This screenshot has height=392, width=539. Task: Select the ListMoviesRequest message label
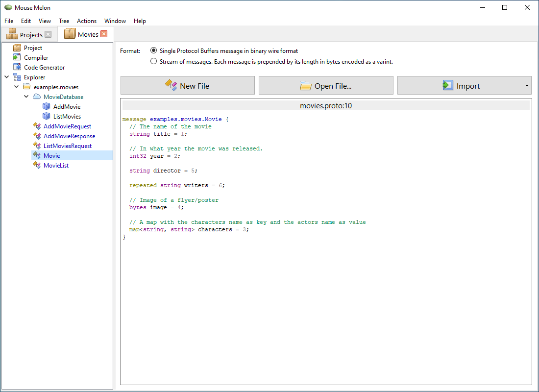pos(68,146)
